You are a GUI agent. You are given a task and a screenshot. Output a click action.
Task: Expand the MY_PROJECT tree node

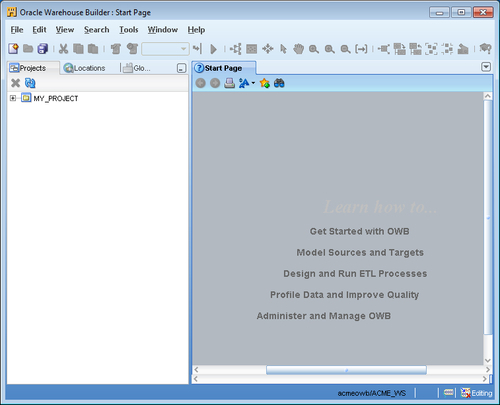(13, 98)
